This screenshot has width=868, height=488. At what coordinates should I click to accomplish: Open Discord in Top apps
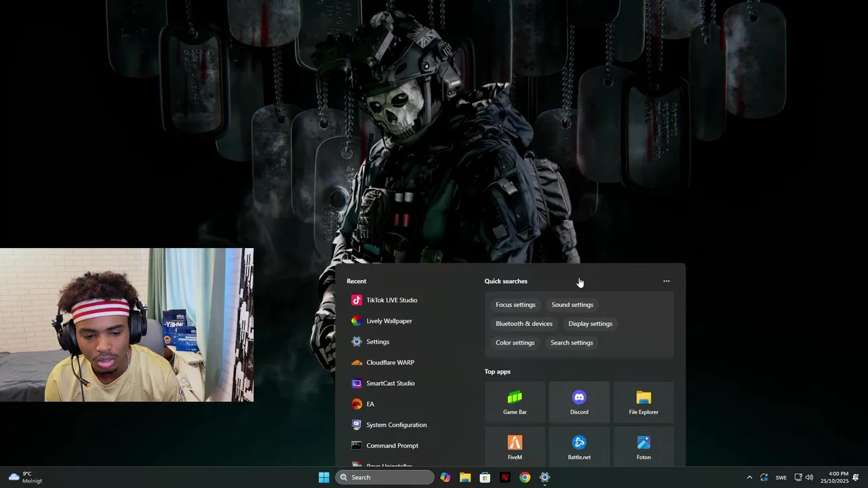[579, 403]
